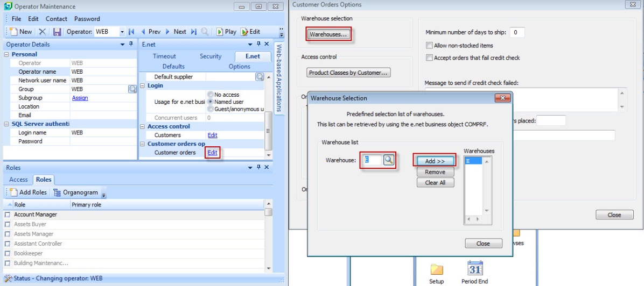Enable Allow non-stocked items checkbox

click(x=430, y=46)
